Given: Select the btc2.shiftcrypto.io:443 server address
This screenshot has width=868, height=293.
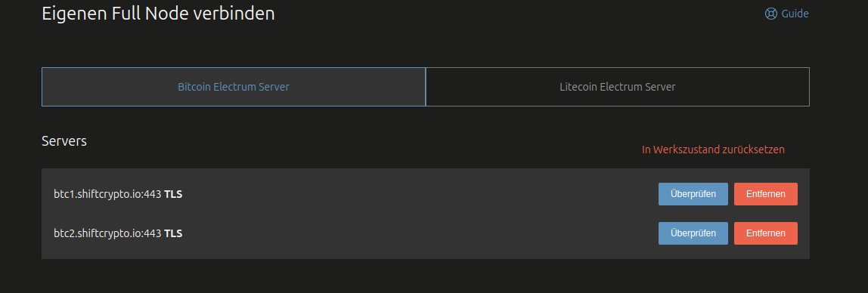Looking at the screenshot, I should (x=107, y=233).
